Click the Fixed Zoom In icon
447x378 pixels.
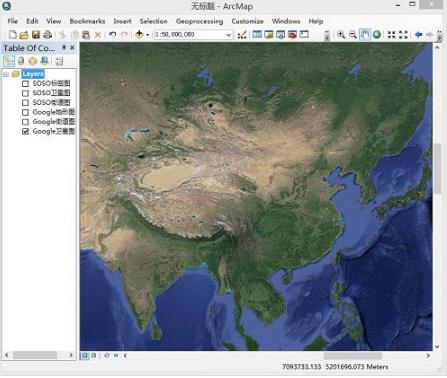point(391,34)
